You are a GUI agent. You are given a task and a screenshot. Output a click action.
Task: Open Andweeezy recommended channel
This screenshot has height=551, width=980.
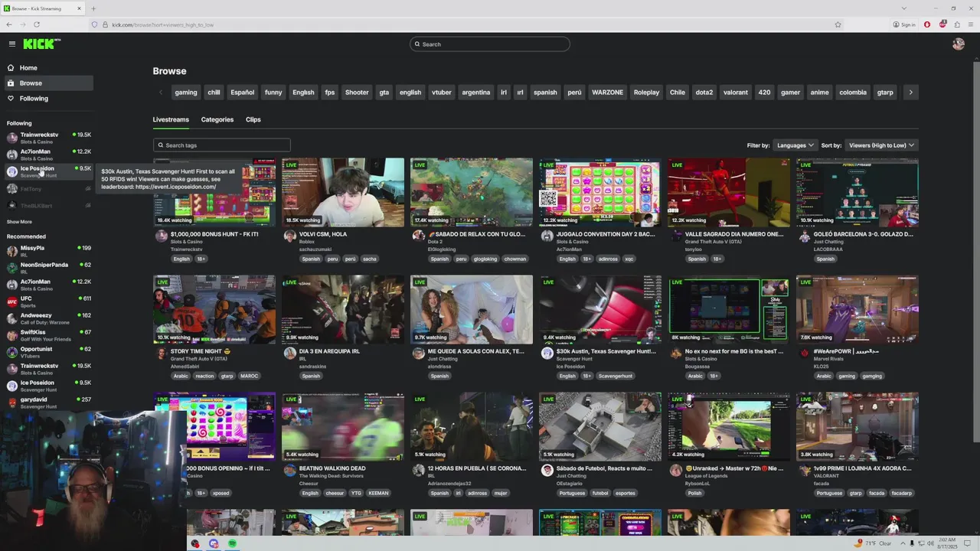[48, 318]
